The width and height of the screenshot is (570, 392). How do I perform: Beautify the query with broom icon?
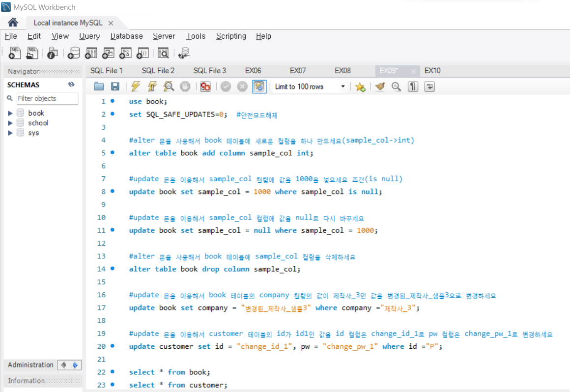[380, 86]
